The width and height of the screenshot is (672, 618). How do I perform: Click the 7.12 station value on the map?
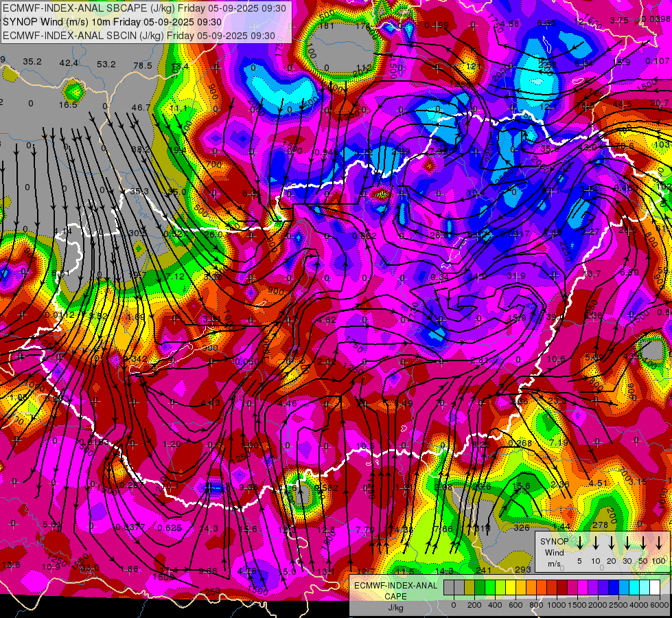click(175, 276)
